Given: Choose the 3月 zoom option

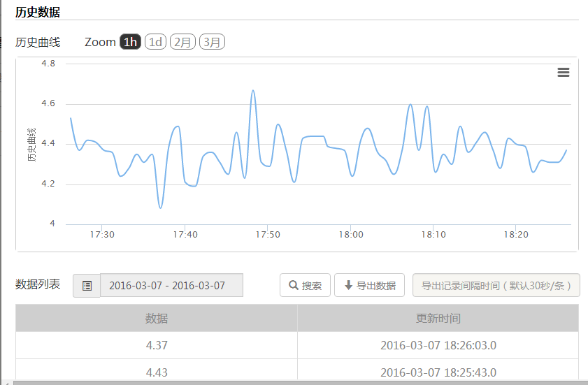Looking at the screenshot, I should (x=212, y=42).
